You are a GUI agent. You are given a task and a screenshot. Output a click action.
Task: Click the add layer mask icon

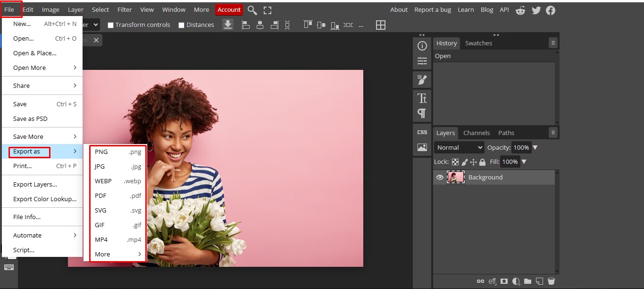pyautogui.click(x=504, y=281)
